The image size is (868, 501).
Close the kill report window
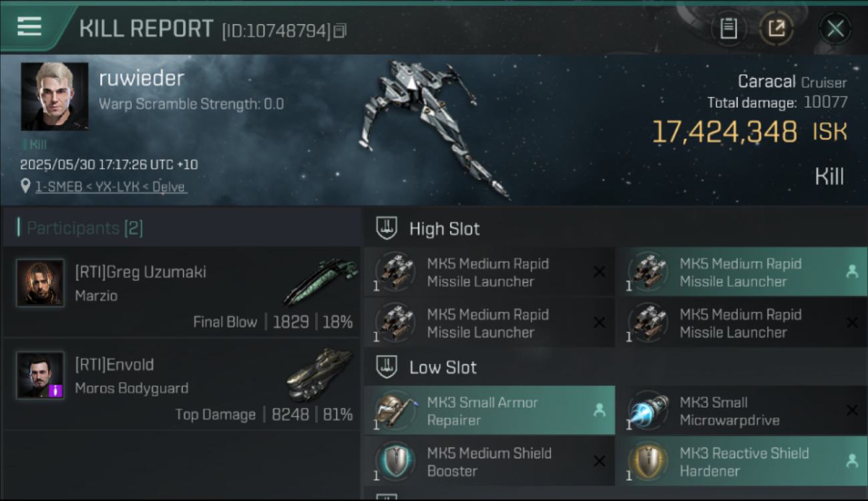click(x=835, y=29)
